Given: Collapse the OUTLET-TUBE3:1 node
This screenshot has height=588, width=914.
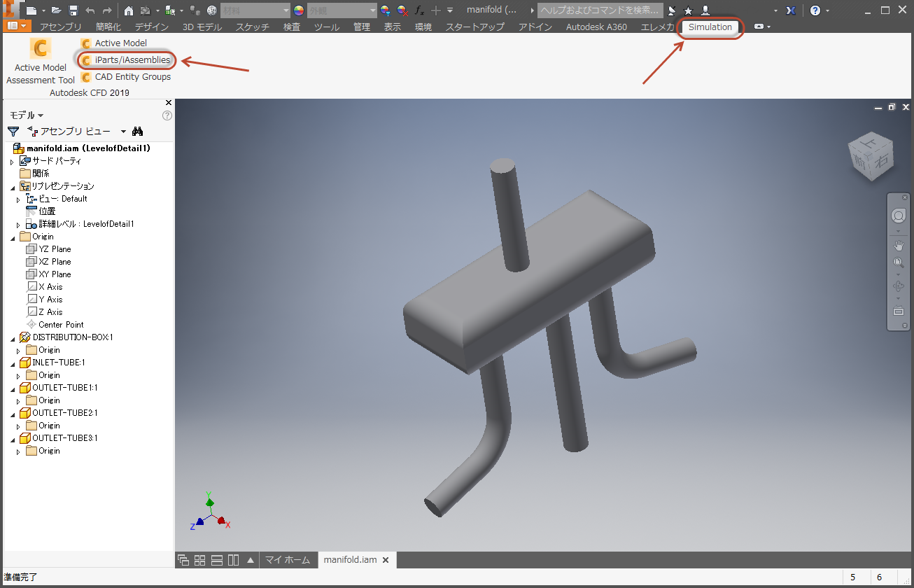Looking at the screenshot, I should 12,439.
